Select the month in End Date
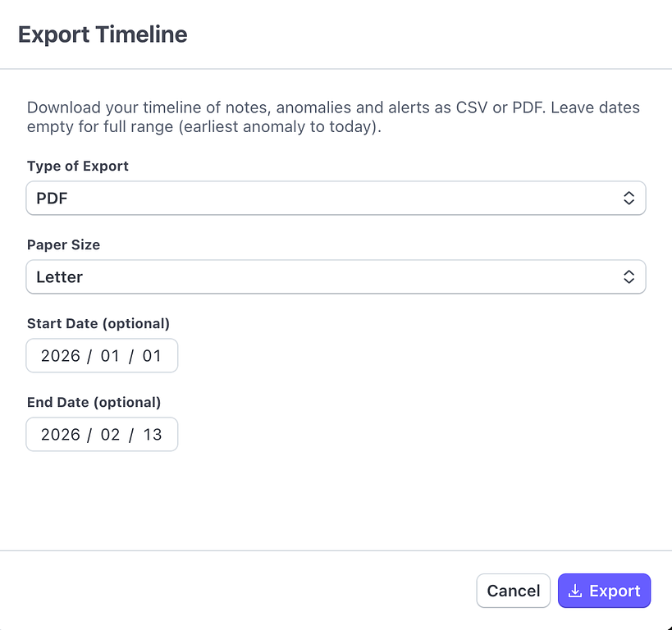This screenshot has height=630, width=672. 110,435
